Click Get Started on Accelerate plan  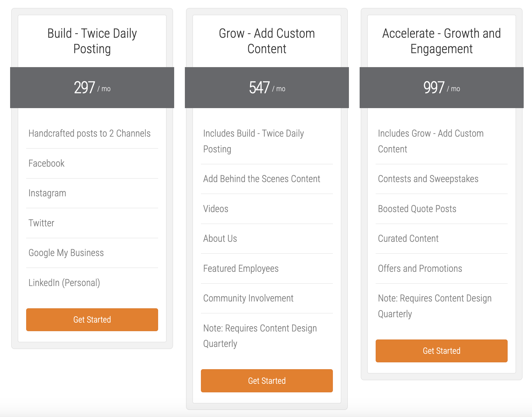coord(441,351)
